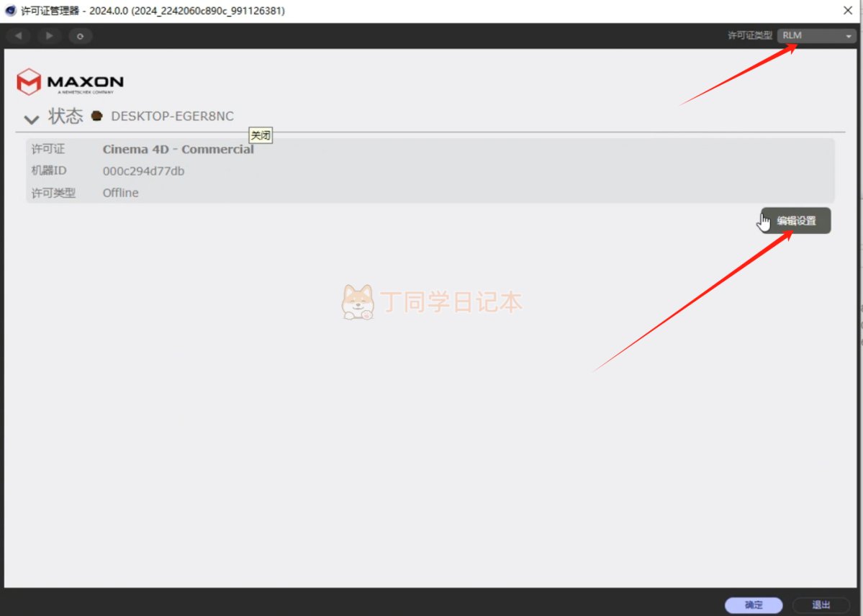Click the Cinema 4D icon in title bar
863x616 pixels.
tap(11, 11)
